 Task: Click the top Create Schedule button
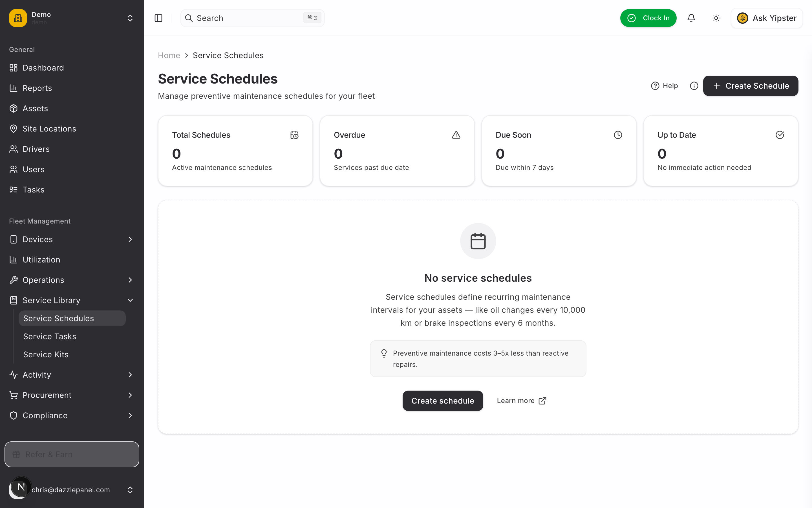tap(751, 86)
